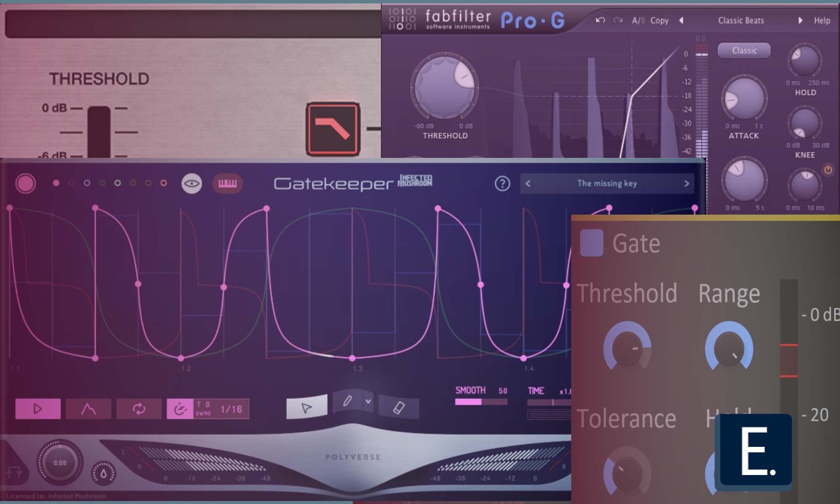Open the Classic Beats preset menu
840x504 pixels.
[741, 21]
